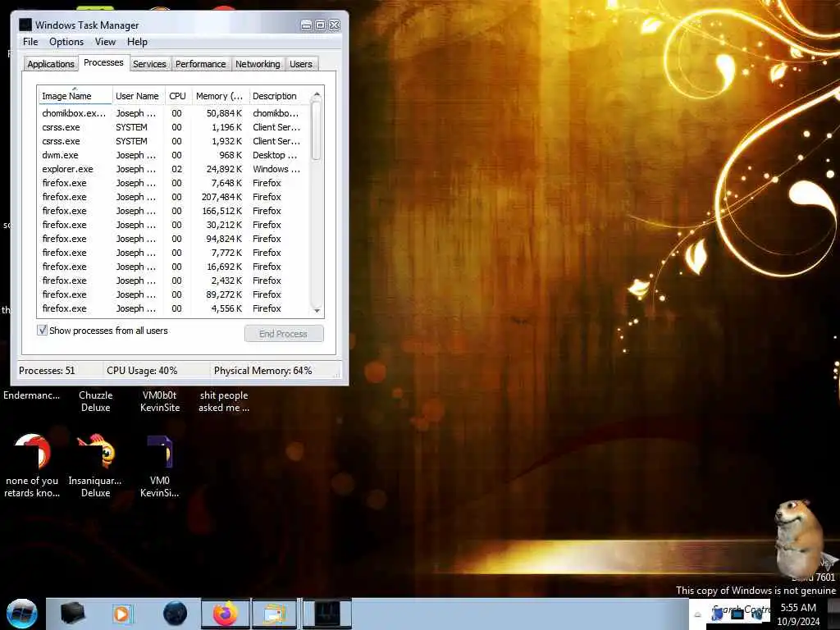Click the process list scroll down arrow
The height and width of the screenshot is (630, 840).
tap(317, 310)
